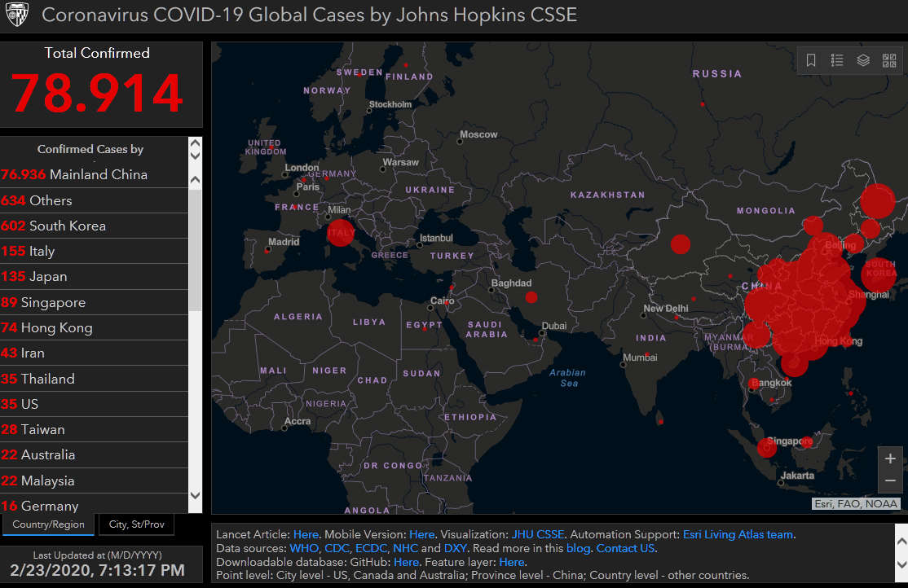Screen dimensions: 908x588
Task: Select the Mainland China row
Action: coord(95,175)
